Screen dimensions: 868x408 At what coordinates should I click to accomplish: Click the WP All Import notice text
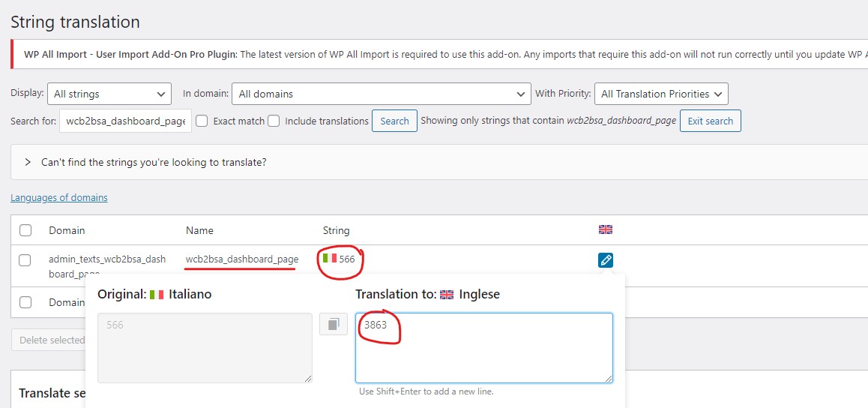click(x=446, y=54)
